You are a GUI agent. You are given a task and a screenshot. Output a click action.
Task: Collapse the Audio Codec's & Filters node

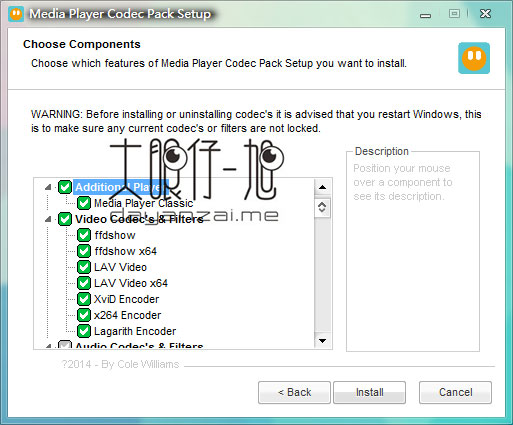pos(48,346)
